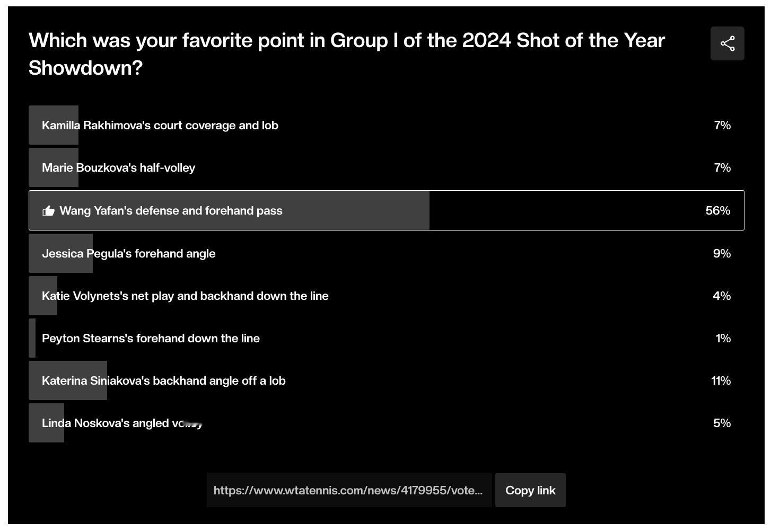Choose Wang Yafan's defense and forehand pass

[387, 210]
